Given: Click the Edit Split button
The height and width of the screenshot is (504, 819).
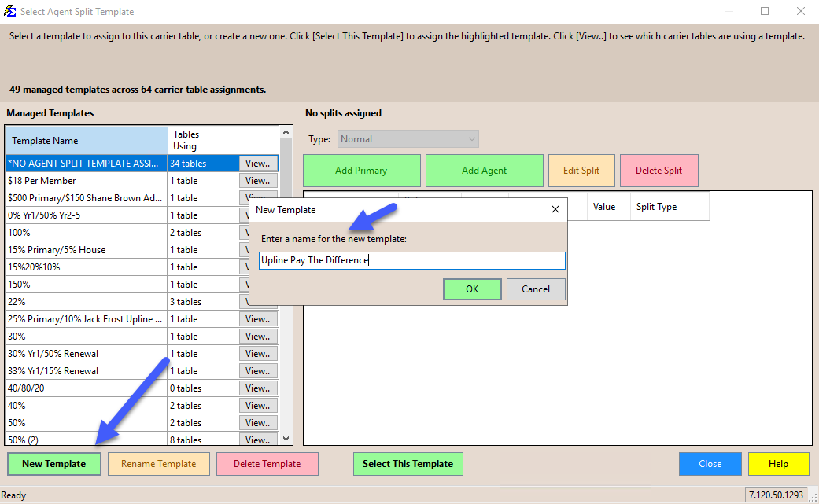Looking at the screenshot, I should pyautogui.click(x=581, y=171).
